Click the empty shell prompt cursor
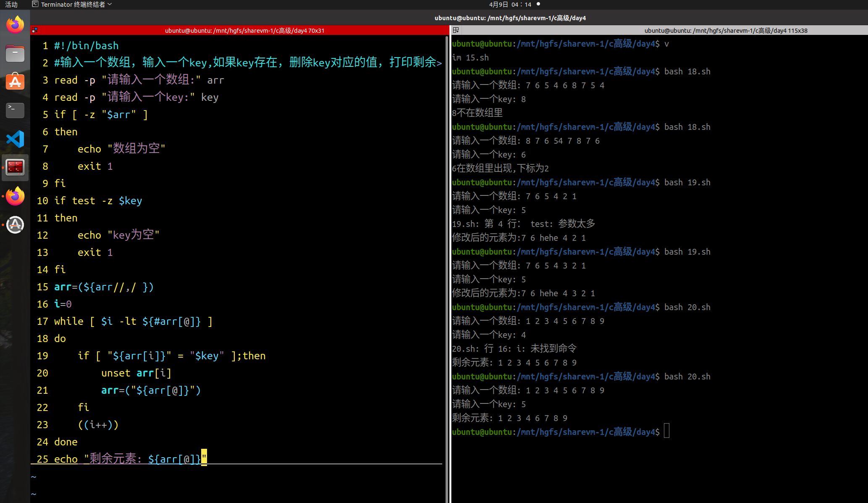The height and width of the screenshot is (503, 868). (x=666, y=432)
